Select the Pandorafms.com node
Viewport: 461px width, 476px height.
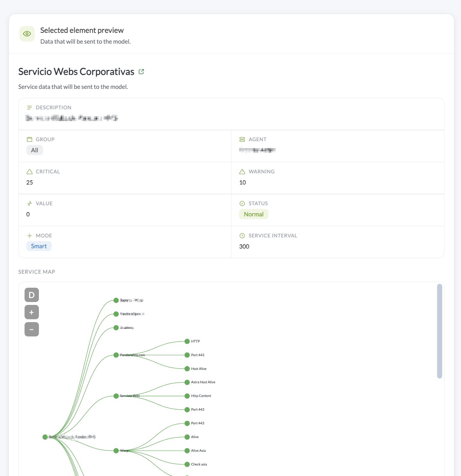click(x=116, y=355)
